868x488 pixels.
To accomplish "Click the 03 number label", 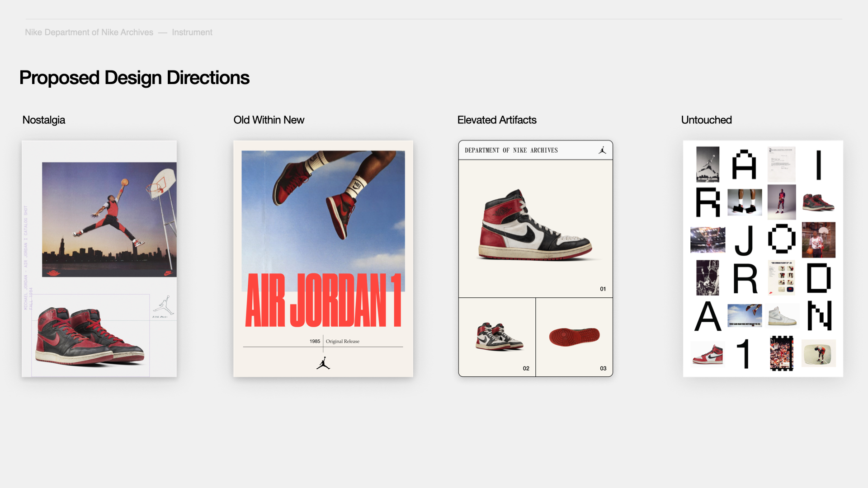I will point(603,368).
